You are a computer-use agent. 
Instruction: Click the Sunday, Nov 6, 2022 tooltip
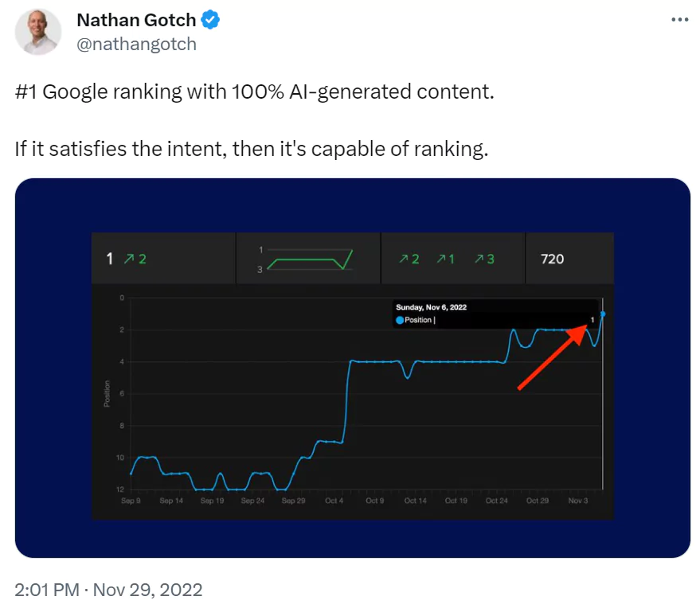click(495, 314)
